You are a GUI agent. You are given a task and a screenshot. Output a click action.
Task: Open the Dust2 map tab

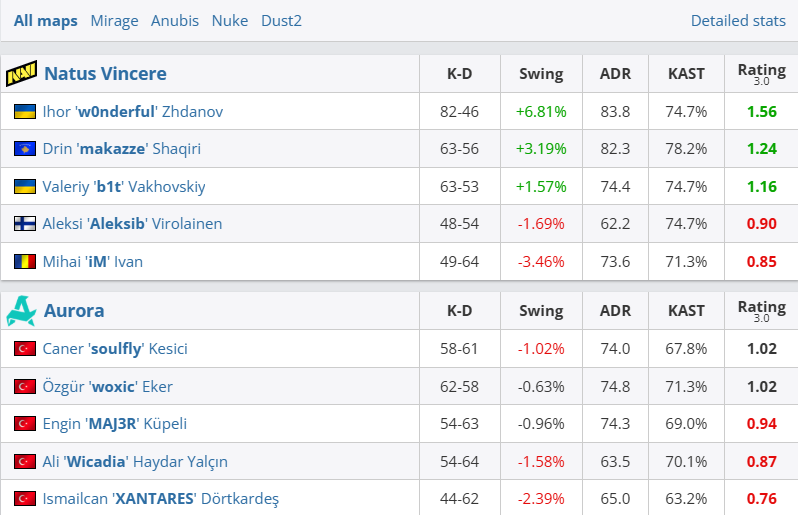click(281, 20)
